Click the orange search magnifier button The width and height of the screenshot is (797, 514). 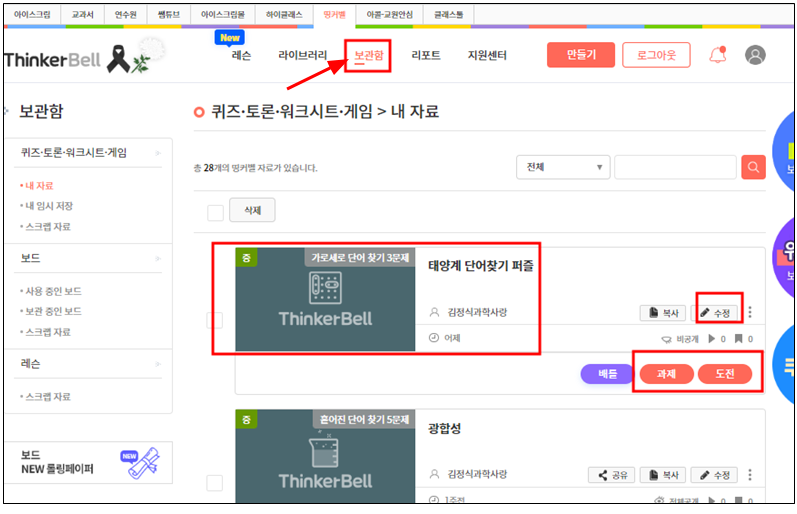click(x=753, y=167)
